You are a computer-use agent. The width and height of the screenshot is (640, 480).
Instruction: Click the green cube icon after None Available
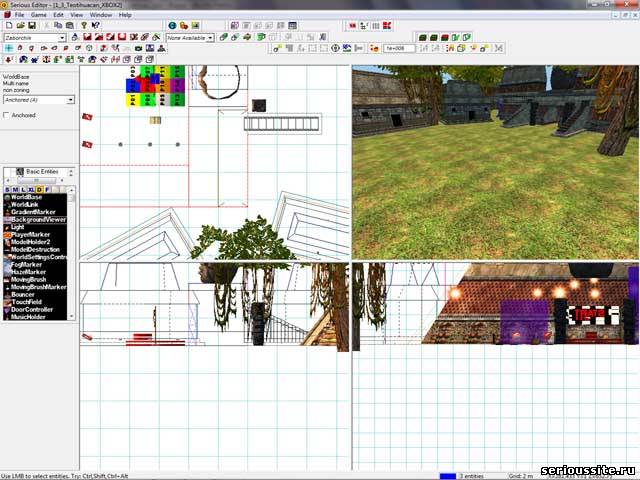click(x=223, y=37)
